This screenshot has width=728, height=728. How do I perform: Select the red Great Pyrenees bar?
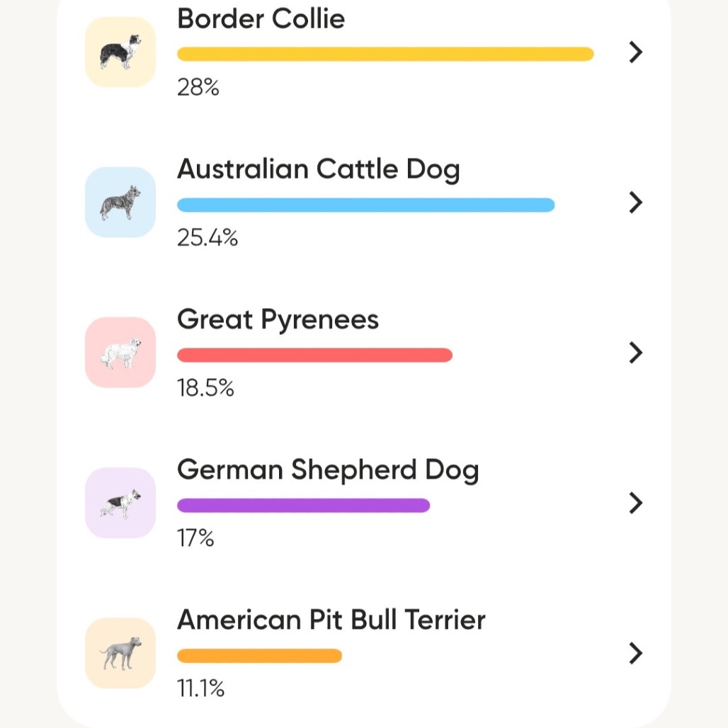pyautogui.click(x=315, y=356)
